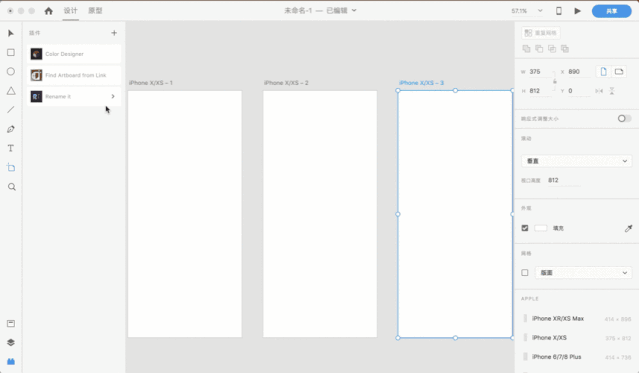Open the Rename it plugin

tap(74, 97)
